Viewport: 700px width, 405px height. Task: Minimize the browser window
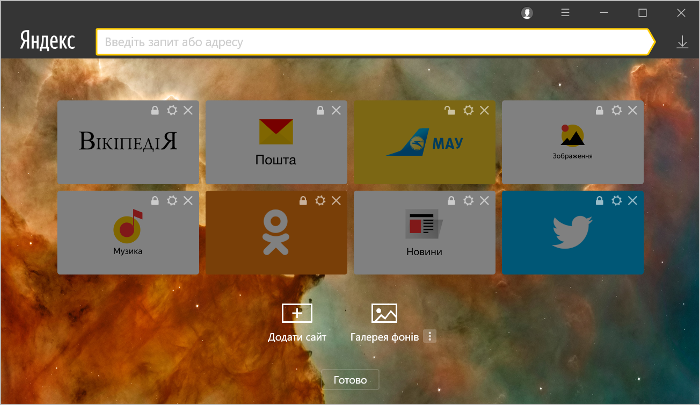coord(604,13)
